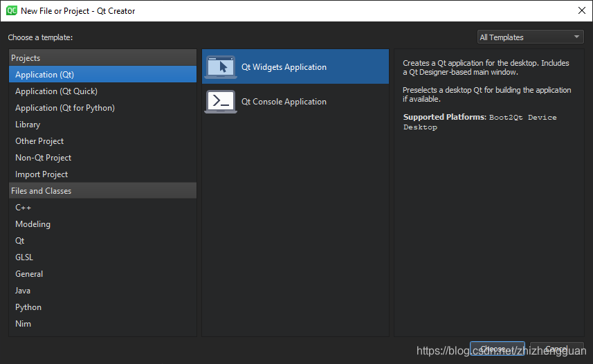Select Non-Qt Project category
Screen dimensions: 593x364
102,158
